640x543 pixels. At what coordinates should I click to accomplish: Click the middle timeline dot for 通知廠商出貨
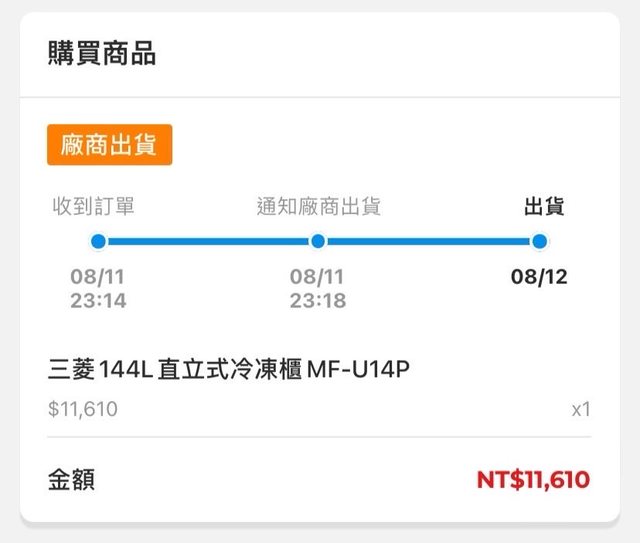pos(318,241)
